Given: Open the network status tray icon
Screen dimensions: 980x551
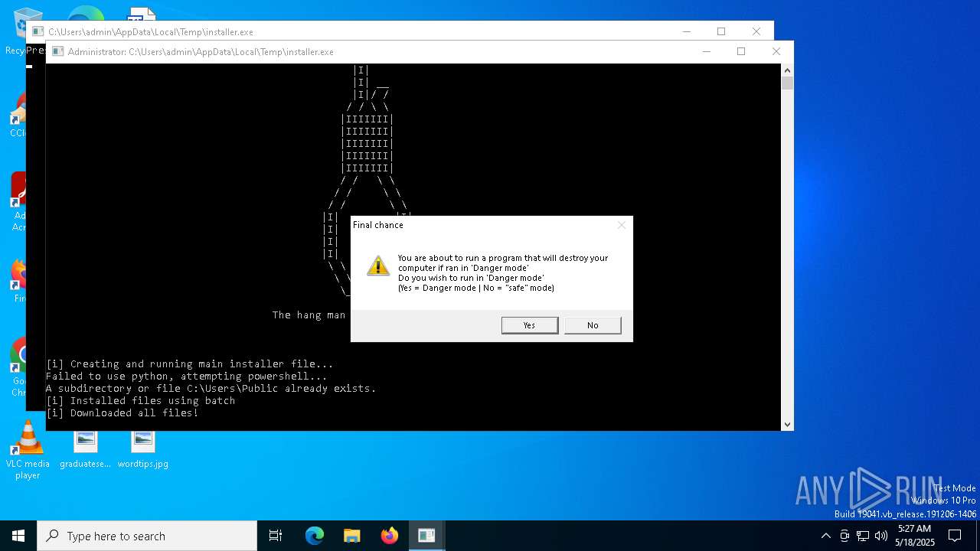Looking at the screenshot, I should click(863, 536).
